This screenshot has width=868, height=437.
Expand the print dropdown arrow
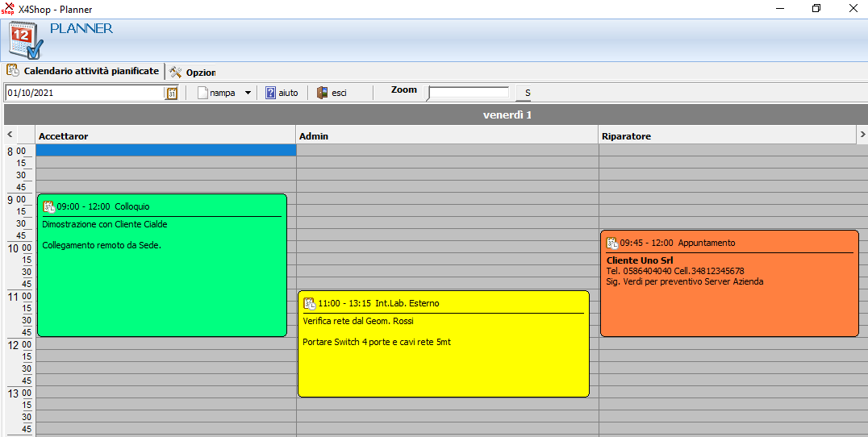coord(248,93)
